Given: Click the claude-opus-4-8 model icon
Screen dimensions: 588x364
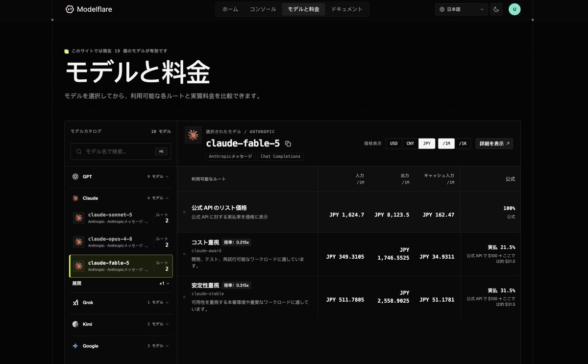Looking at the screenshot, I should pos(79,242).
